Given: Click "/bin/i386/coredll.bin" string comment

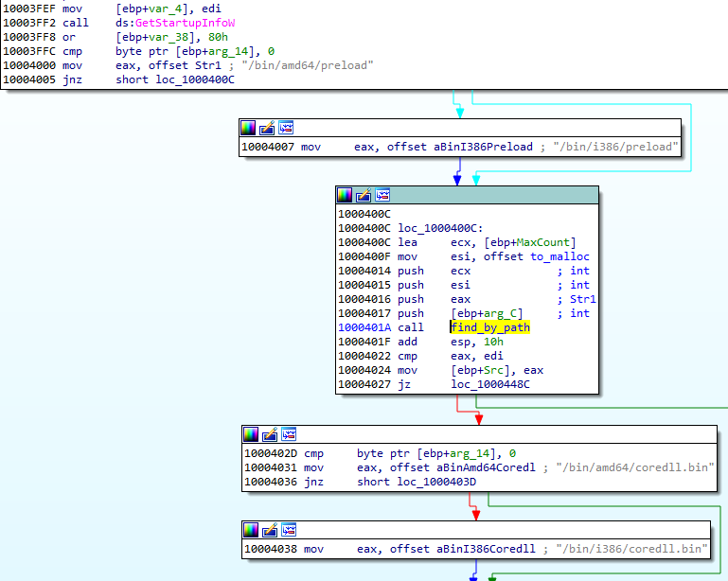Looking at the screenshot, I should [631, 549].
